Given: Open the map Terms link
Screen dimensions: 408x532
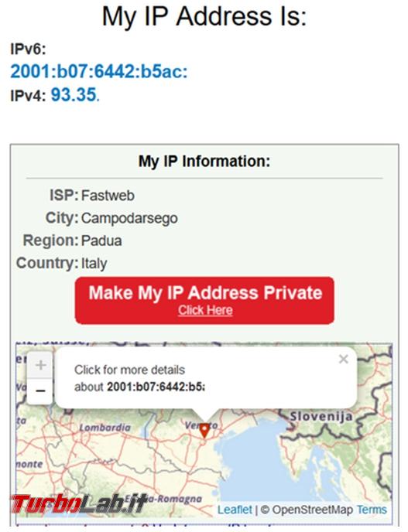Looking at the screenshot, I should click(x=372, y=510).
